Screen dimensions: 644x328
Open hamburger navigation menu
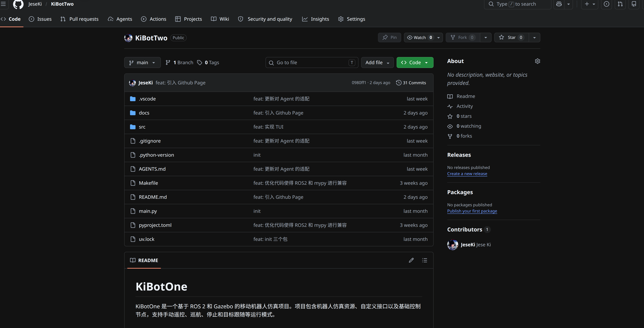click(x=3, y=4)
